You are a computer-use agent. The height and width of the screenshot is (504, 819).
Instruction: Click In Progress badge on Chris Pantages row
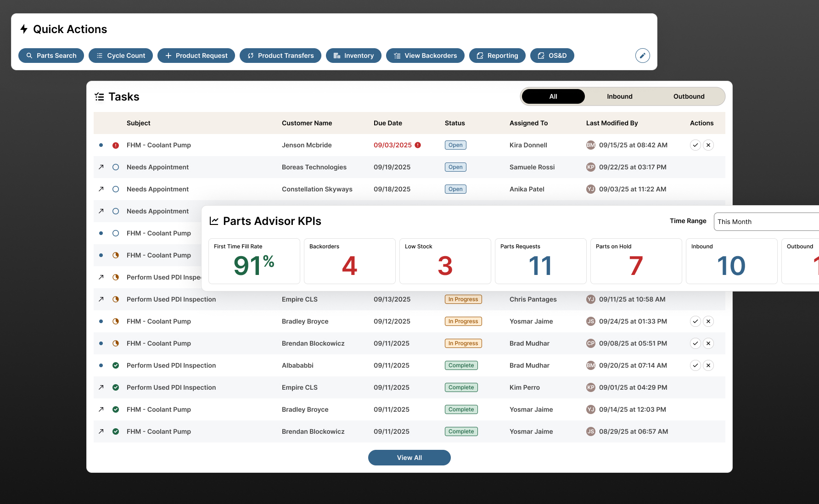point(463,299)
